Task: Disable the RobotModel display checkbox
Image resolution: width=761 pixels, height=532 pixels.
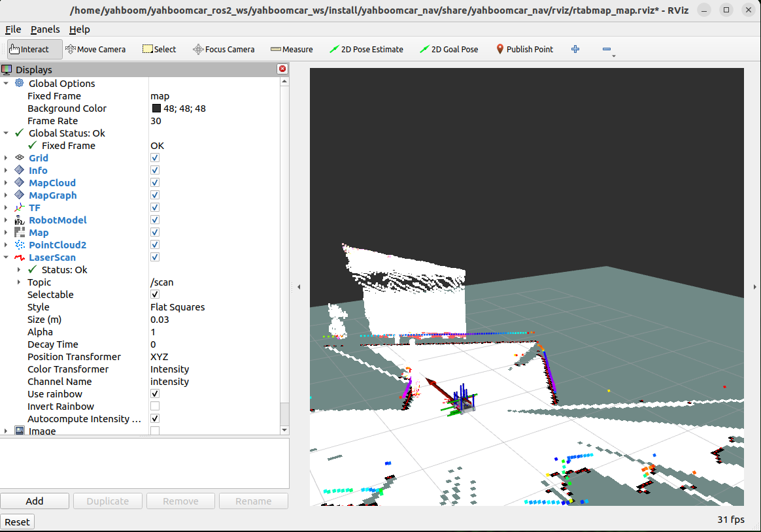Action: 155,220
